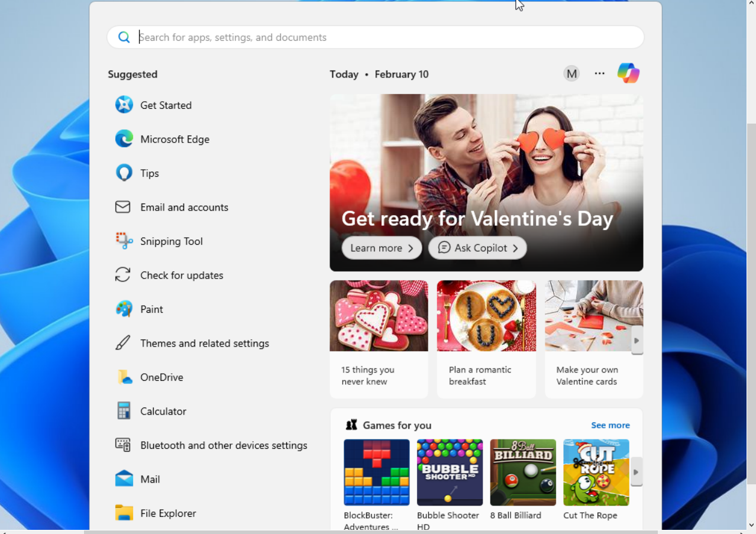Open the three-dots more options menu
Screen dimensions: 756x534
pyautogui.click(x=600, y=74)
